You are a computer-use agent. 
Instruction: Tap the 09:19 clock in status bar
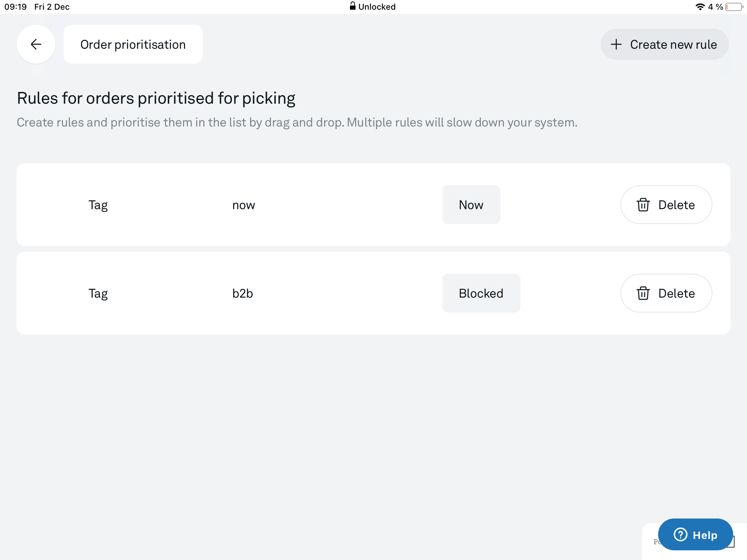point(16,7)
